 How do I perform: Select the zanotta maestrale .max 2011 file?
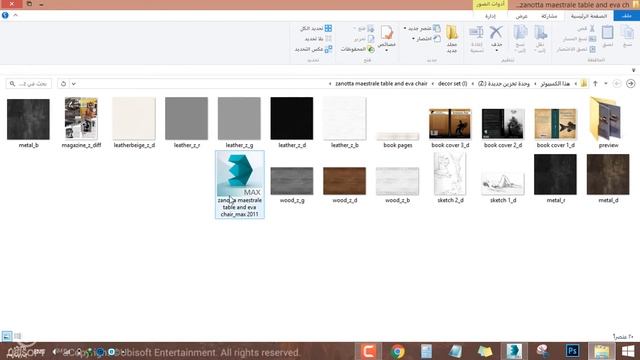pos(240,184)
